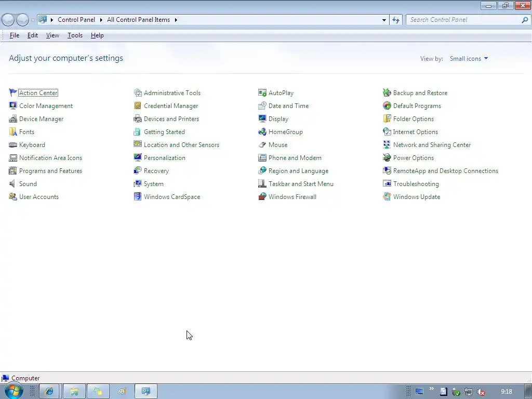
Task: Click the Control Panel breadcrumb segment
Action: [x=76, y=20]
